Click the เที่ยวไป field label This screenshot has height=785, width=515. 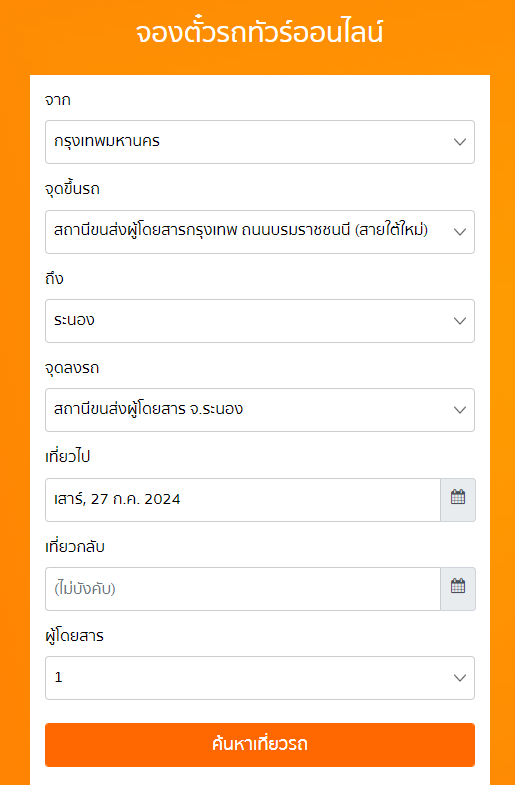point(68,457)
